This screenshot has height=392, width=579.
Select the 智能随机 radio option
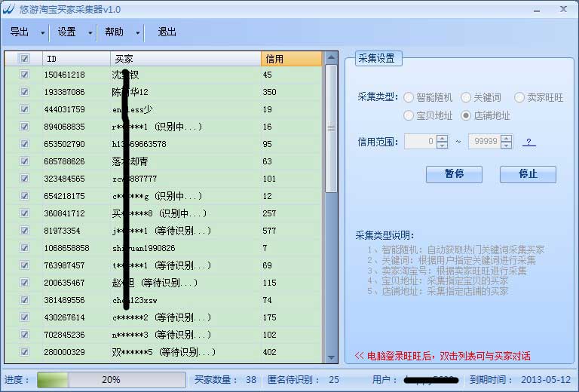409,97
